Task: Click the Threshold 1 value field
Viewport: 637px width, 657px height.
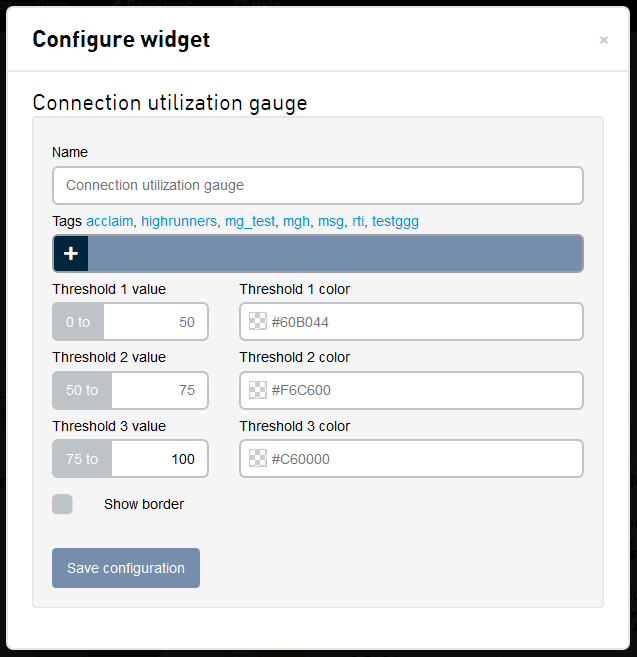Action: pos(155,322)
